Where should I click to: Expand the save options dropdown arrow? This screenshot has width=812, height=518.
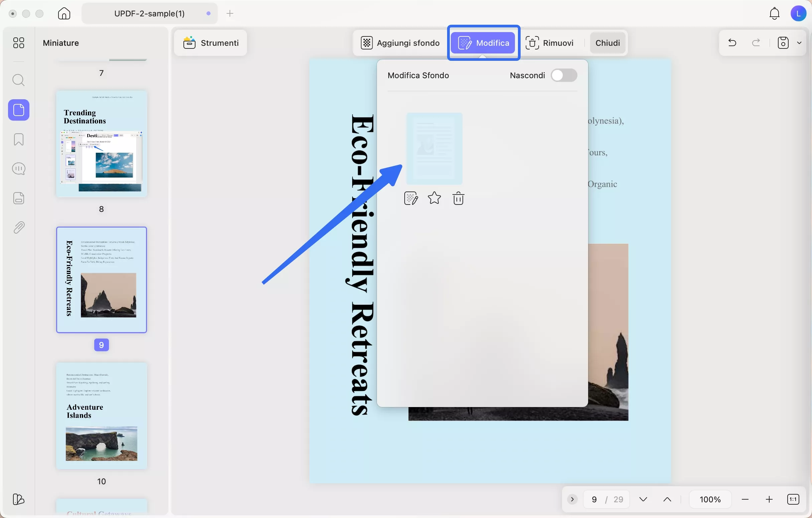799,43
